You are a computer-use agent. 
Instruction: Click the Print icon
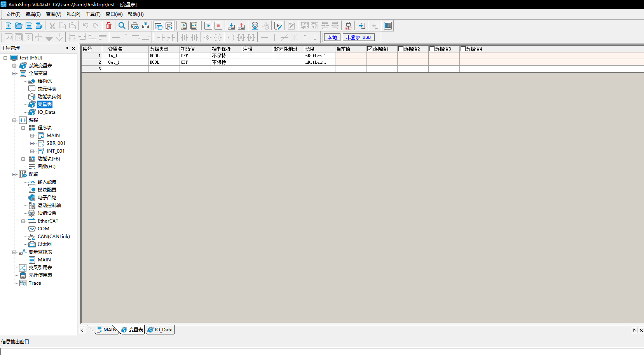(x=145, y=26)
